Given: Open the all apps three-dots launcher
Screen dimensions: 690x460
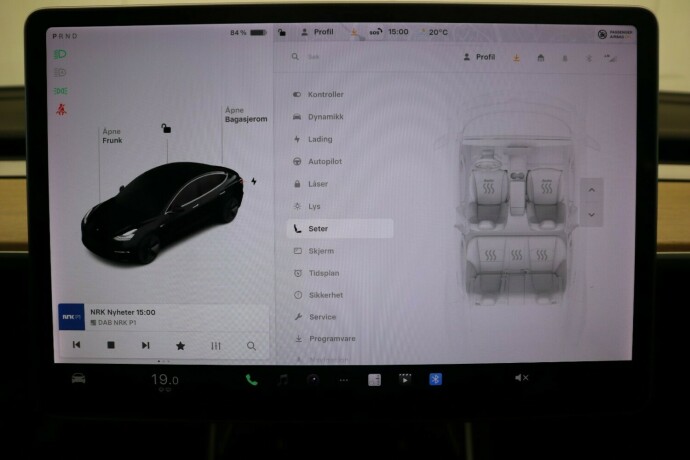Looking at the screenshot, I should (344, 379).
